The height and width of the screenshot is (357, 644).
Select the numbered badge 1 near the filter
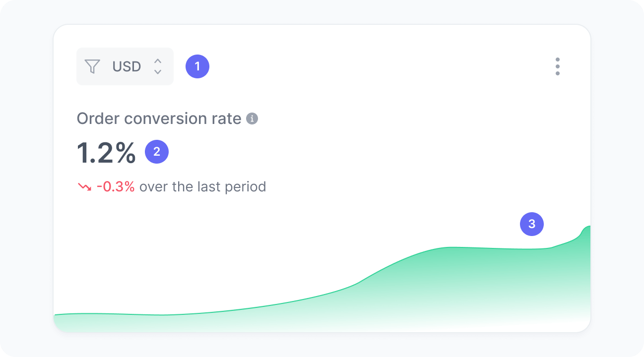[x=197, y=66]
